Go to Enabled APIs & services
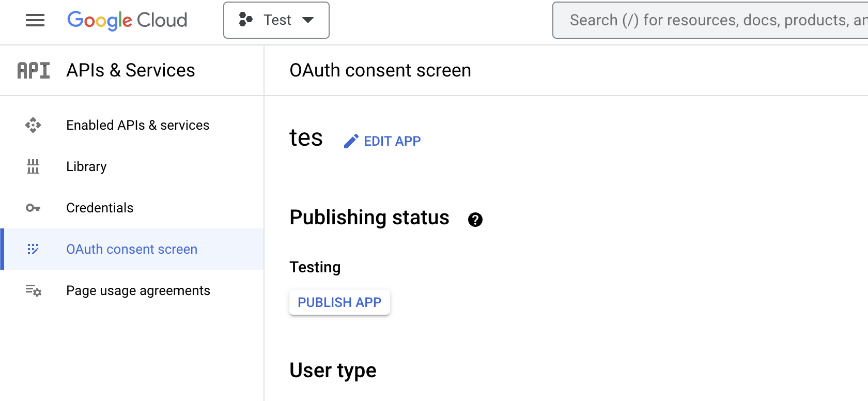868x401 pixels. tap(137, 125)
